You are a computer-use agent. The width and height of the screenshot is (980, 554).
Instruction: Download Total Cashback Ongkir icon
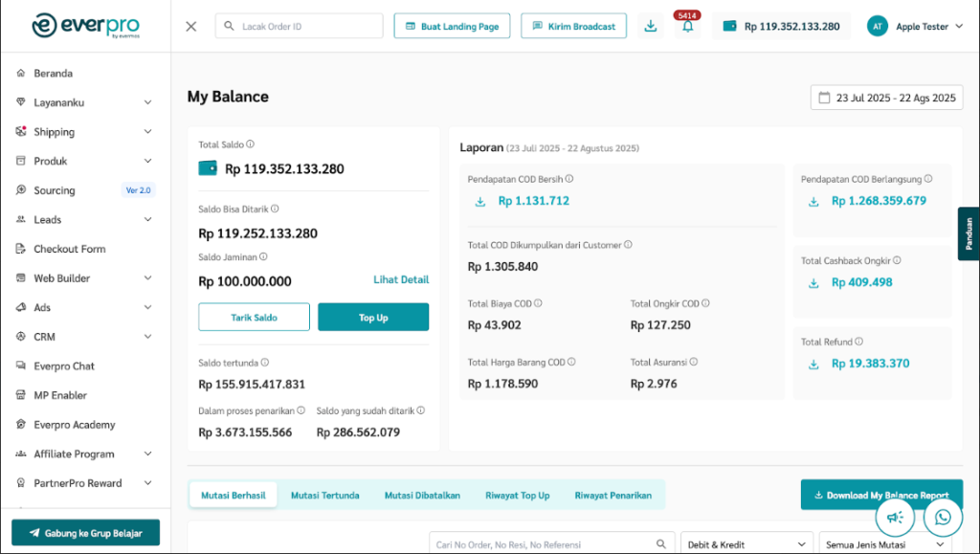click(813, 282)
